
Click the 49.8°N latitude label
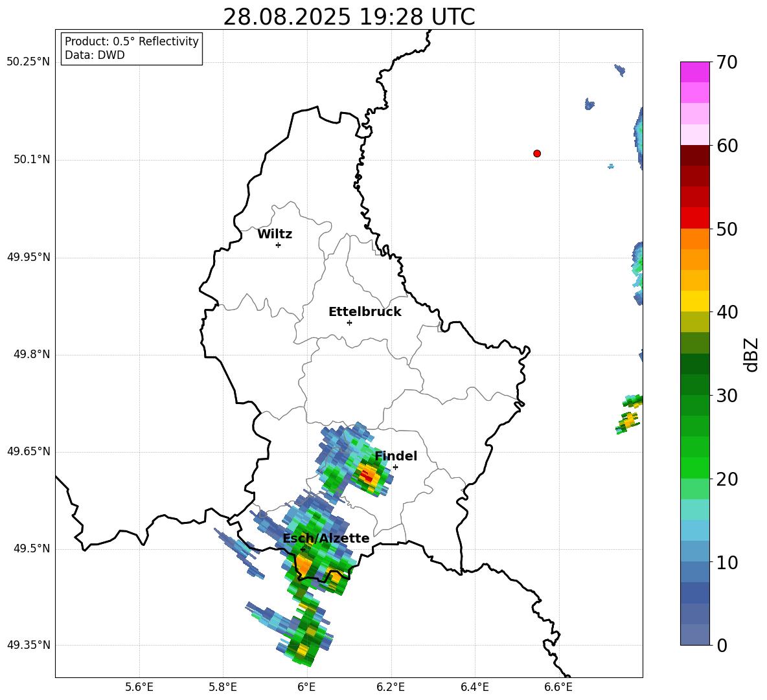32,354
